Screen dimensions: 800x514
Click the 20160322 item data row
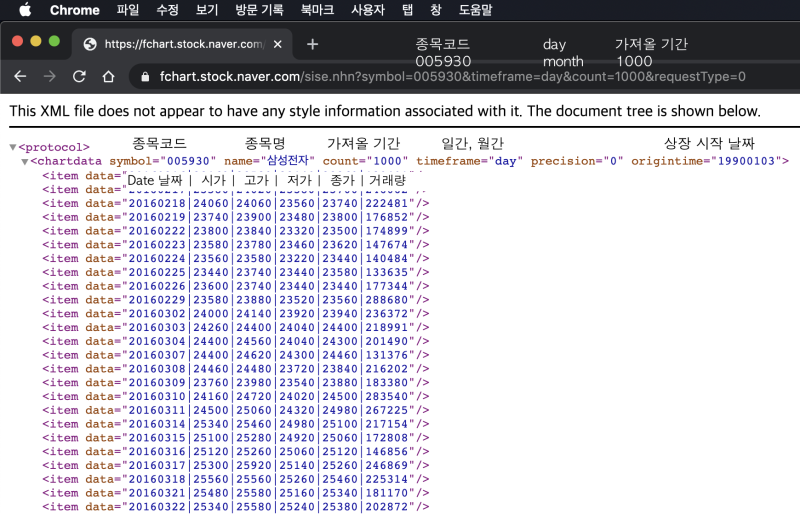(236, 506)
